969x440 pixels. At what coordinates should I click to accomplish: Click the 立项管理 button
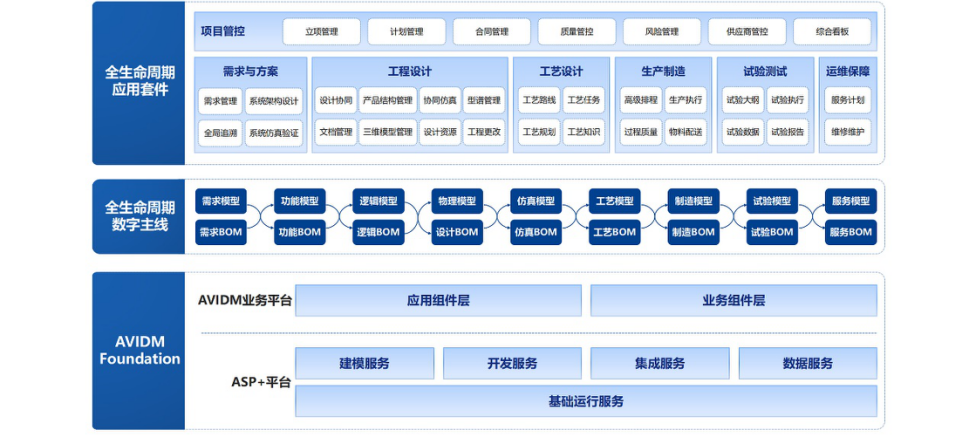(321, 32)
